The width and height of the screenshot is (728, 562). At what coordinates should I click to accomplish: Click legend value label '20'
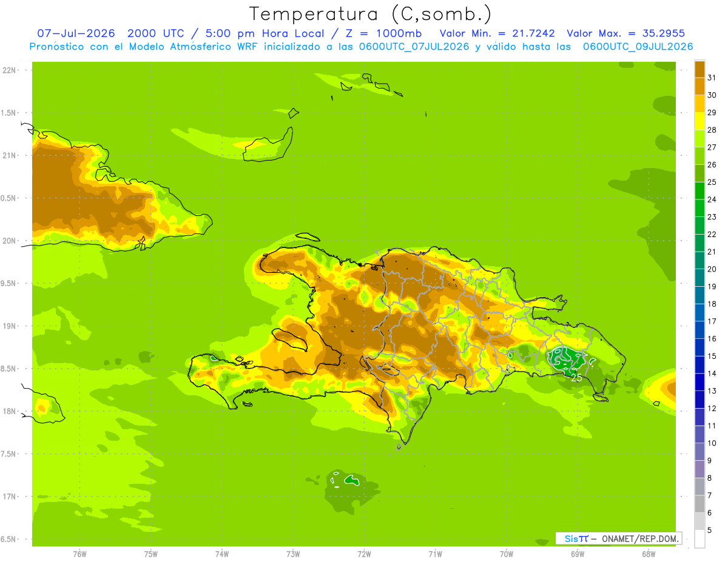tap(712, 269)
